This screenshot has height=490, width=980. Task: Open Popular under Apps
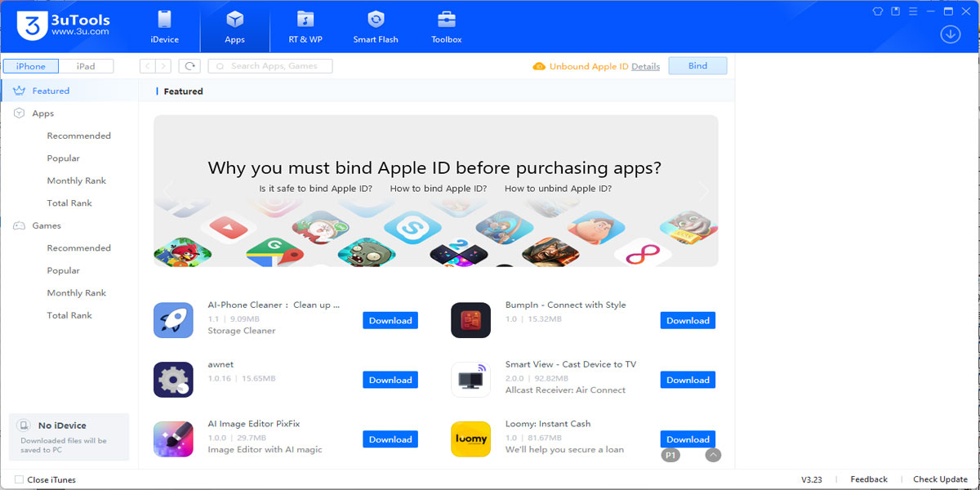tap(63, 158)
